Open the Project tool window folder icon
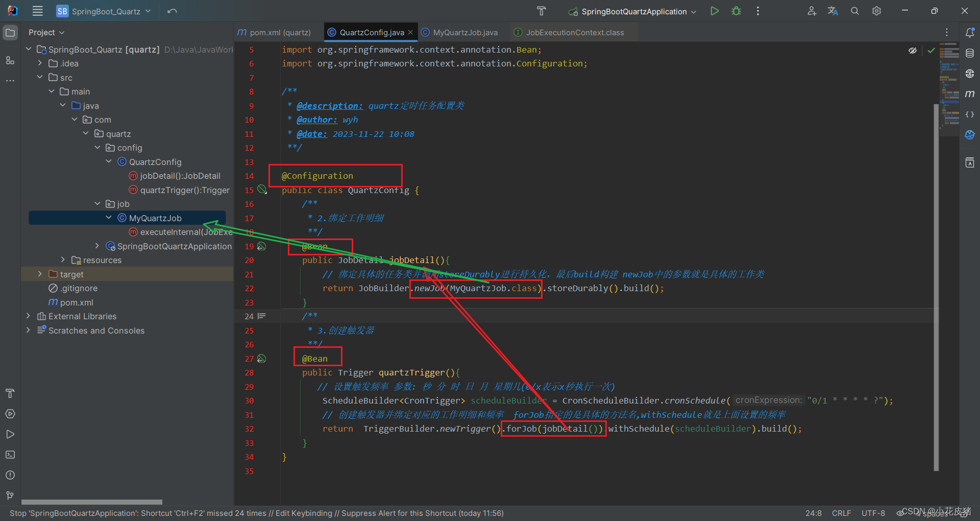Screen dimensions: 980x521 10,33
